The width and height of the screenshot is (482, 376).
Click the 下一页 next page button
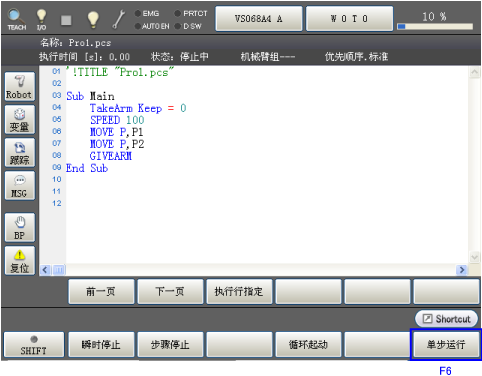tap(170, 292)
